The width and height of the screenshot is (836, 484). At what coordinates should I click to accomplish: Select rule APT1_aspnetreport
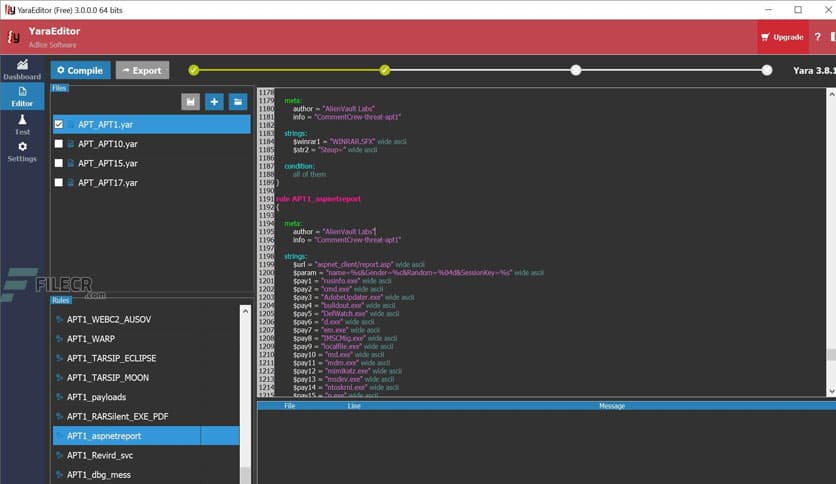(x=146, y=435)
